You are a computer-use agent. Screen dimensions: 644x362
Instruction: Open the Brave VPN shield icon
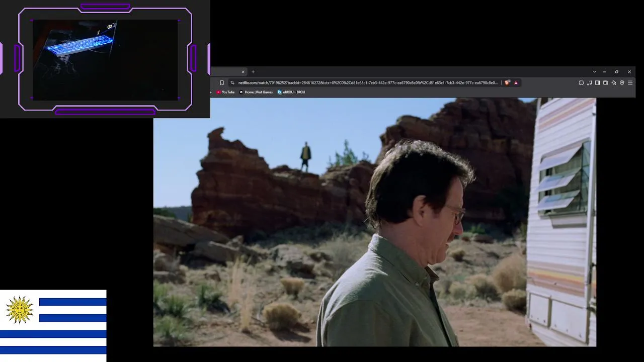(622, 82)
